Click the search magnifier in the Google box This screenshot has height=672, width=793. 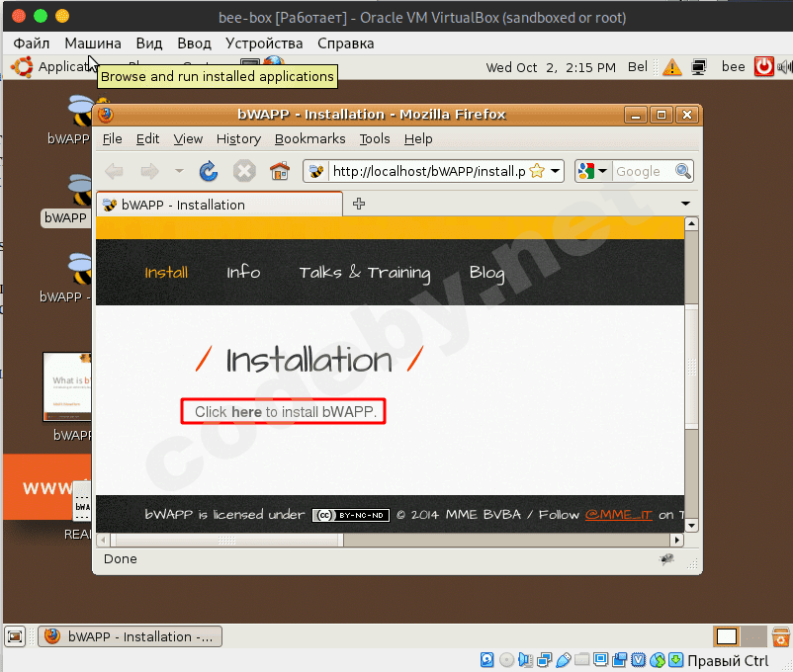coord(682,171)
